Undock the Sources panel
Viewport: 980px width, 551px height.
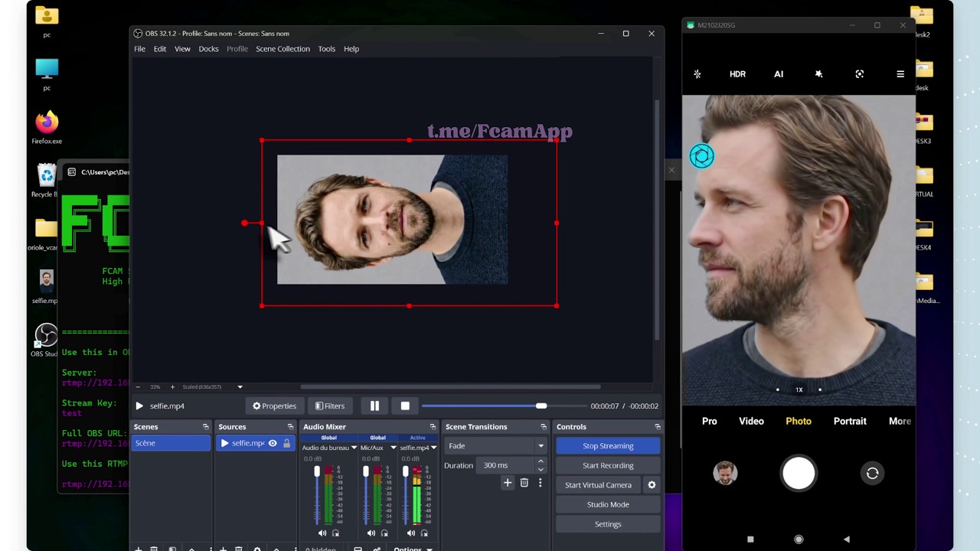tap(290, 427)
